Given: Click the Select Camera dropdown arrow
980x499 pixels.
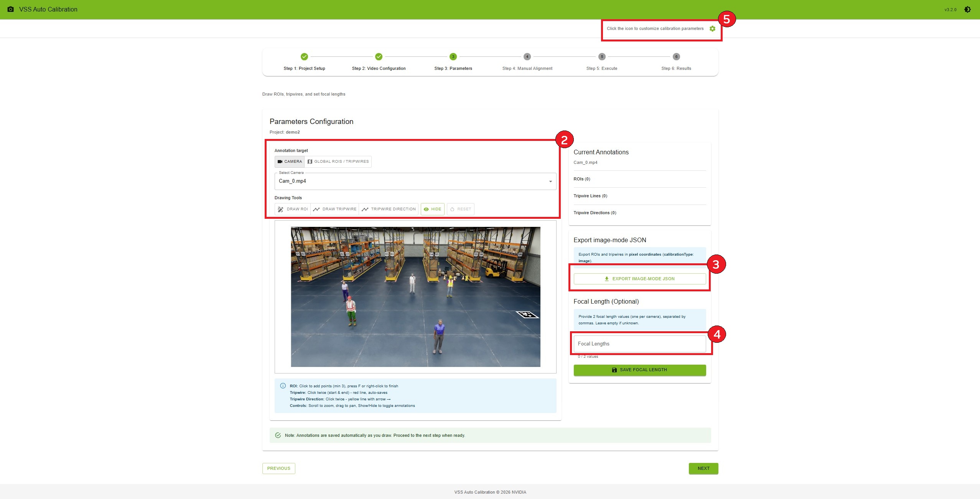Looking at the screenshot, I should coord(550,182).
